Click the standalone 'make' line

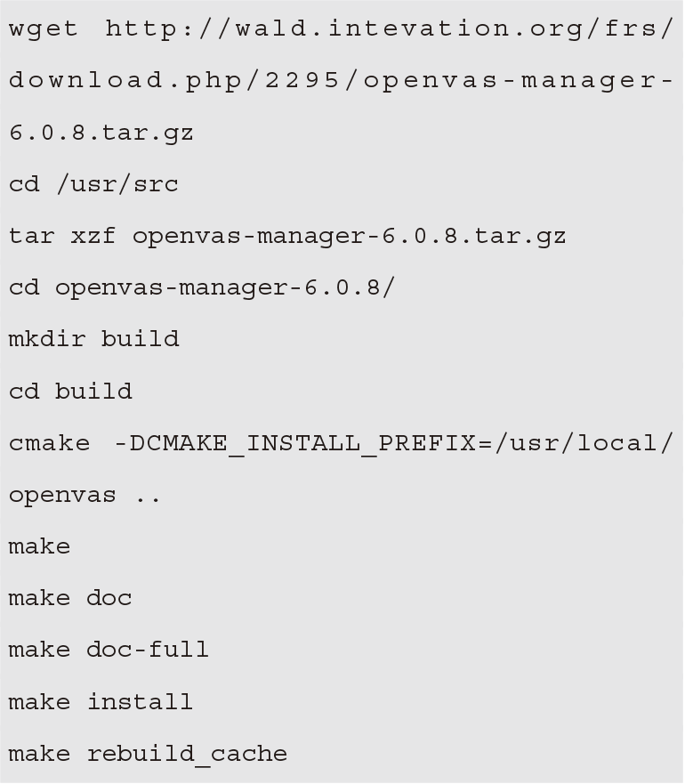pyautogui.click(x=39, y=546)
